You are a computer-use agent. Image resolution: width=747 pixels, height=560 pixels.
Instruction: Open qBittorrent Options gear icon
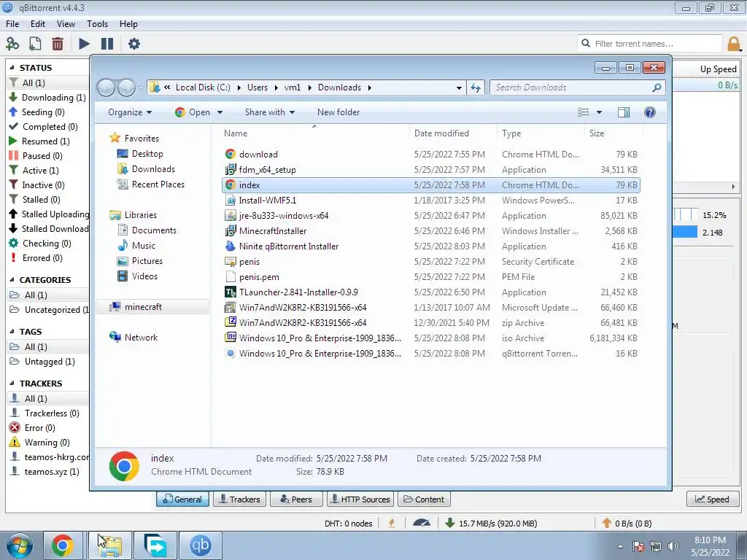tap(134, 44)
